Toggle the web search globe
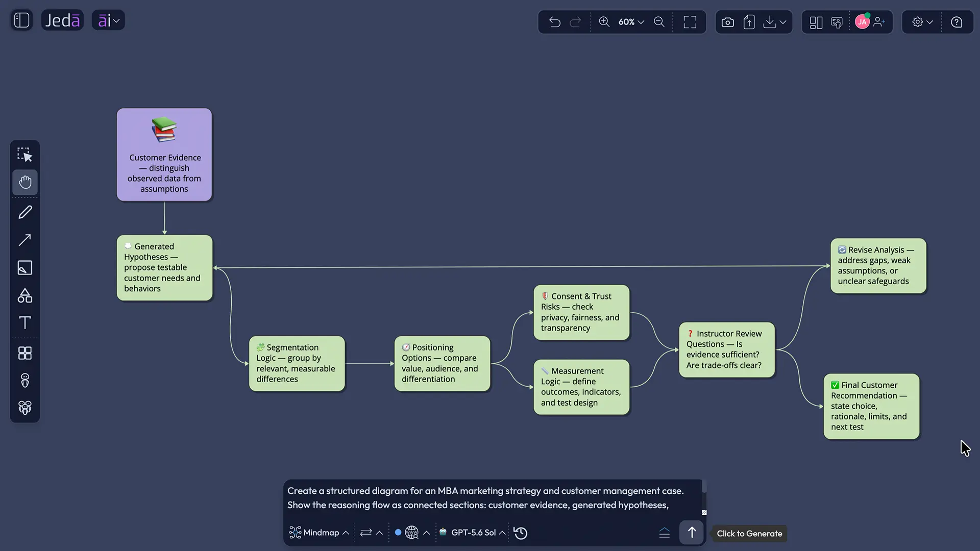The width and height of the screenshot is (980, 551). coord(411,533)
